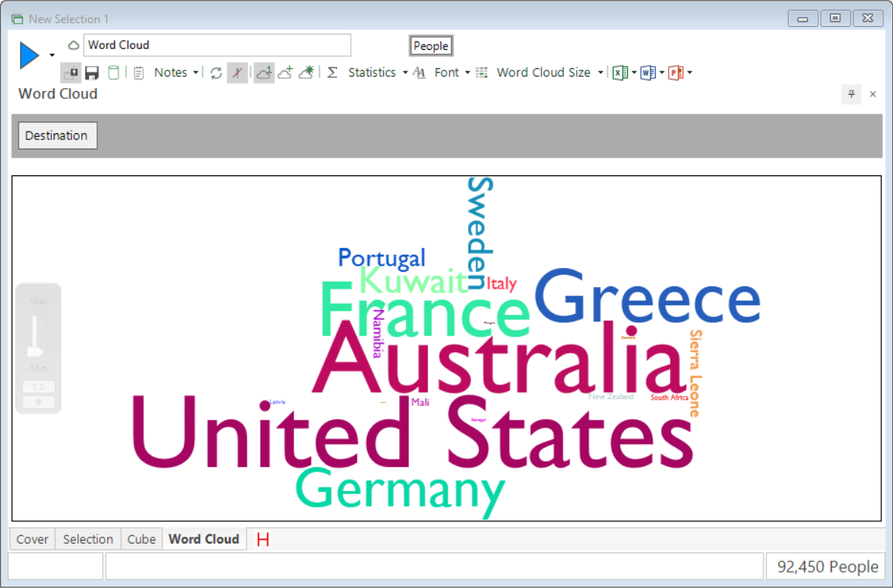Screen dimensions: 893x588
Task: Click the Export to Word icon
Action: [x=648, y=73]
